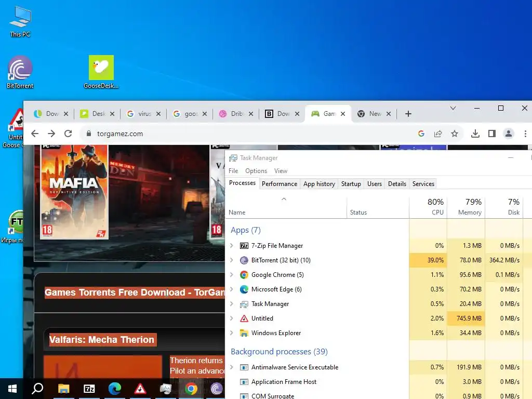Sort processes by Disk column
The height and width of the screenshot is (399, 532).
[504, 207]
